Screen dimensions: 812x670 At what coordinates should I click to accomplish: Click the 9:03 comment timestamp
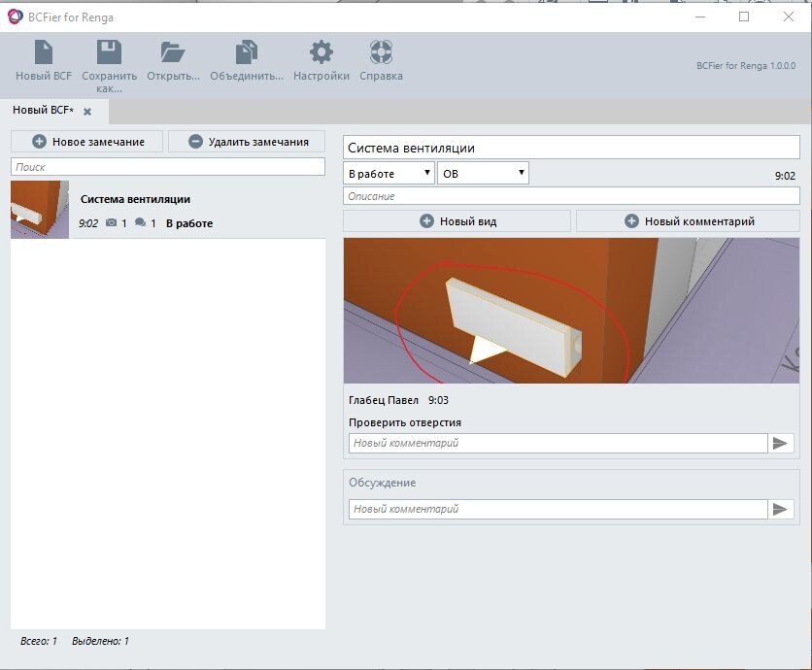(438, 400)
